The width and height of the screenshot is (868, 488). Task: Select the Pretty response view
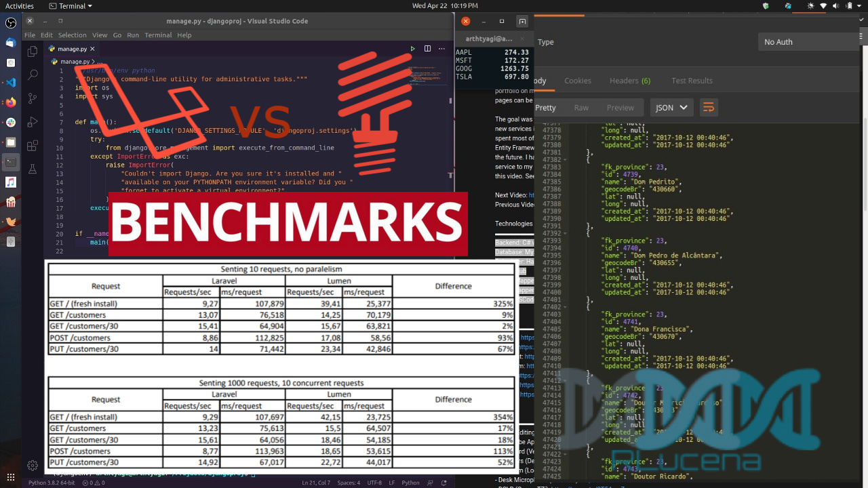pyautogui.click(x=546, y=108)
